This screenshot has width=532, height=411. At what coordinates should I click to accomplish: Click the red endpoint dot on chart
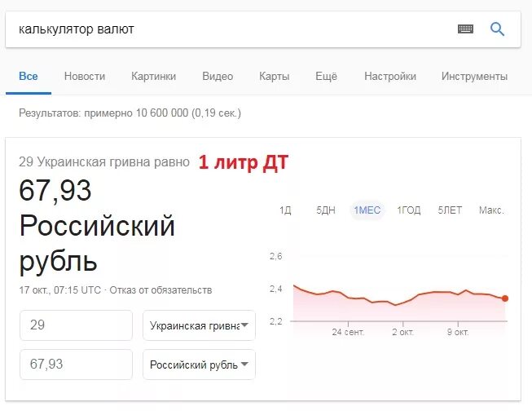click(505, 298)
